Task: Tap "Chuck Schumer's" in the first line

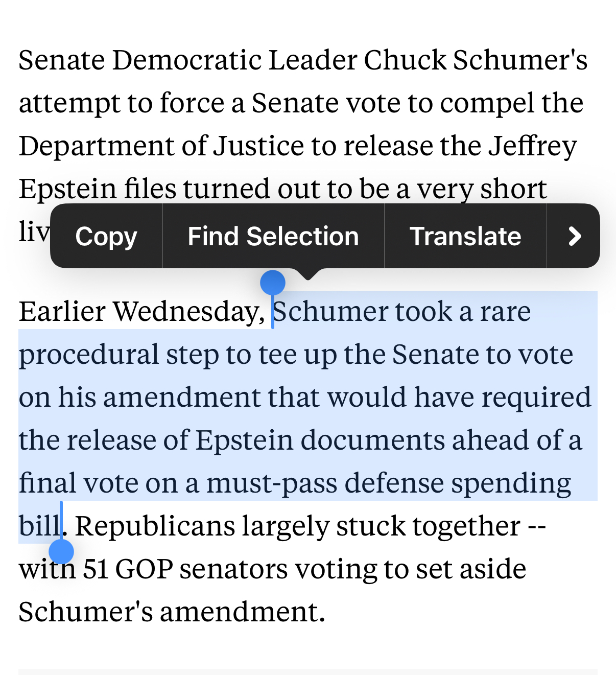Action: click(x=476, y=60)
